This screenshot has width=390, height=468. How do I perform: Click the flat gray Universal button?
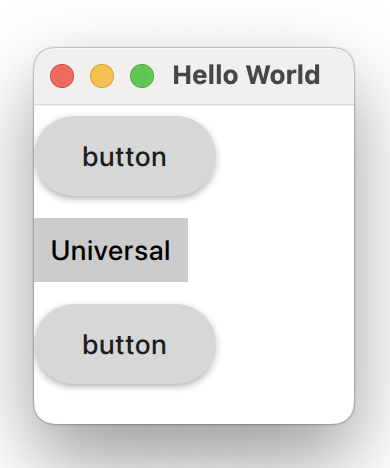[111, 250]
